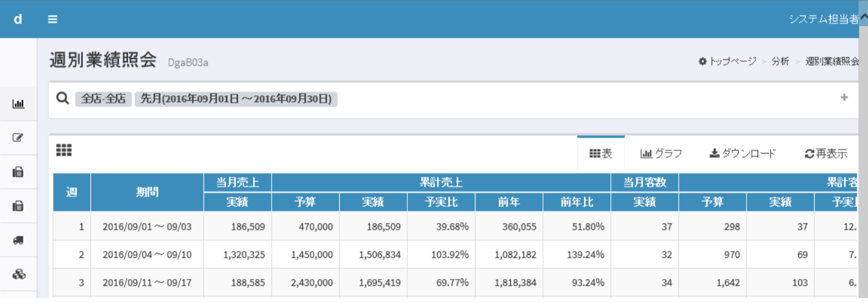Click the 再表示 refresh button
This screenshot has height=303, width=868.
pos(826,153)
